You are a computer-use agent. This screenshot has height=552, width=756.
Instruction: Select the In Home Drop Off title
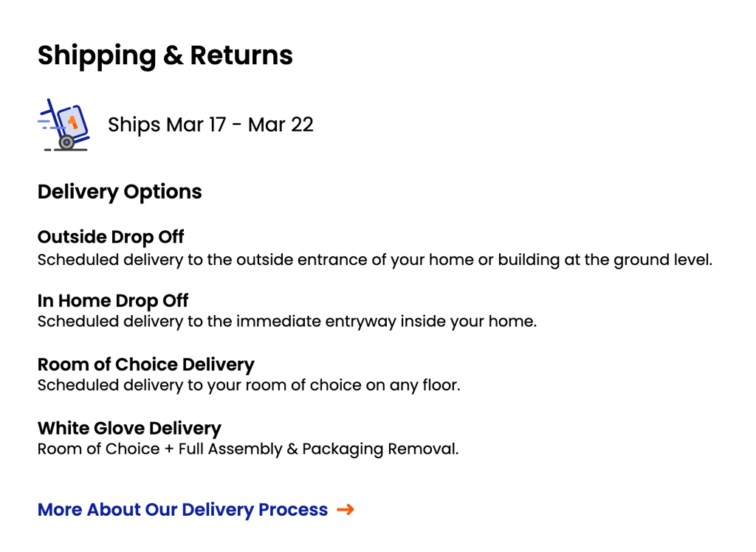pyautogui.click(x=113, y=301)
